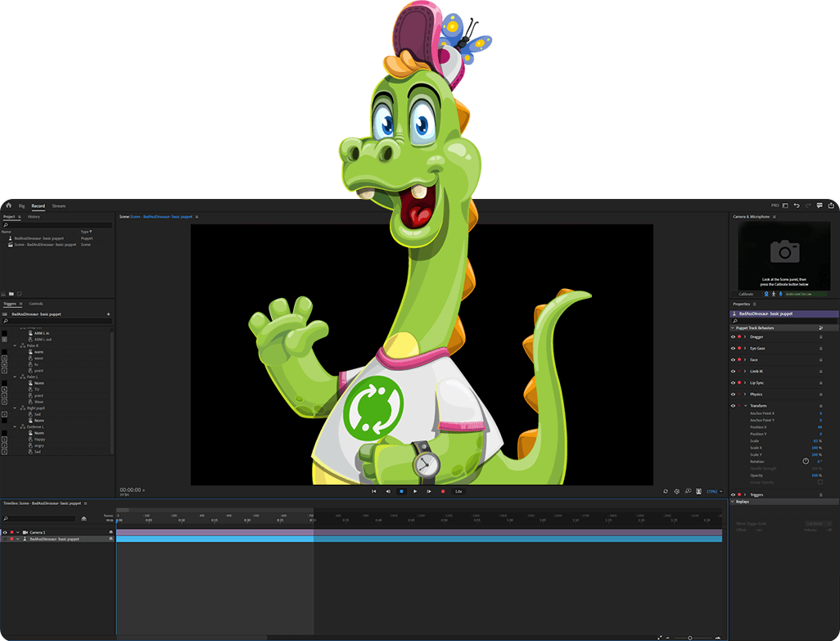Screen dimensions: 840x641
Task: Click the Undo arrow icon in the top toolbar
Action: (x=797, y=205)
